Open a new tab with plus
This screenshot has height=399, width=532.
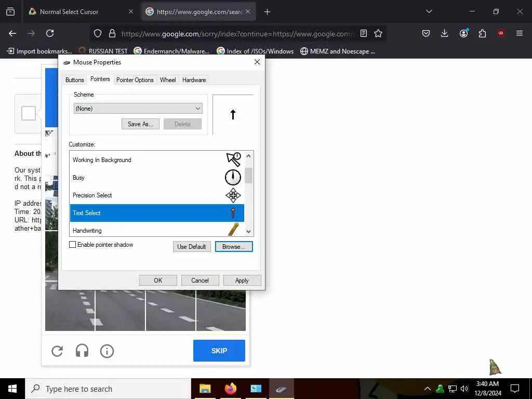tap(267, 12)
